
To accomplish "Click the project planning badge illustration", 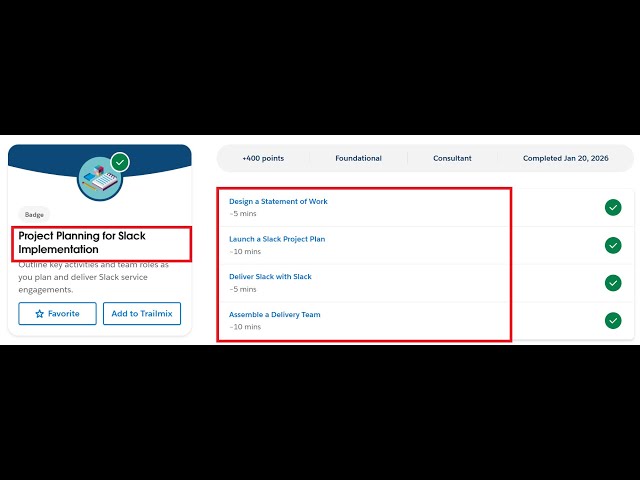I will pyautogui.click(x=100, y=179).
